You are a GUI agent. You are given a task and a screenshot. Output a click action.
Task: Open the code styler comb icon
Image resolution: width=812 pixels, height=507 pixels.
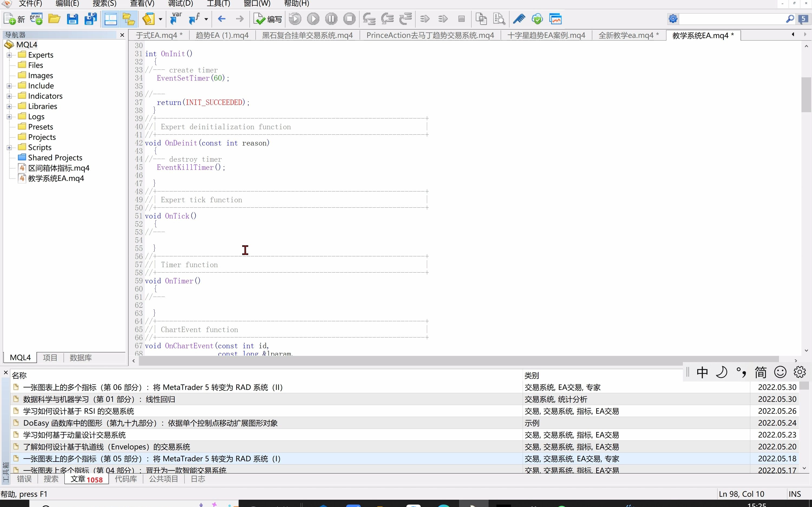(519, 19)
